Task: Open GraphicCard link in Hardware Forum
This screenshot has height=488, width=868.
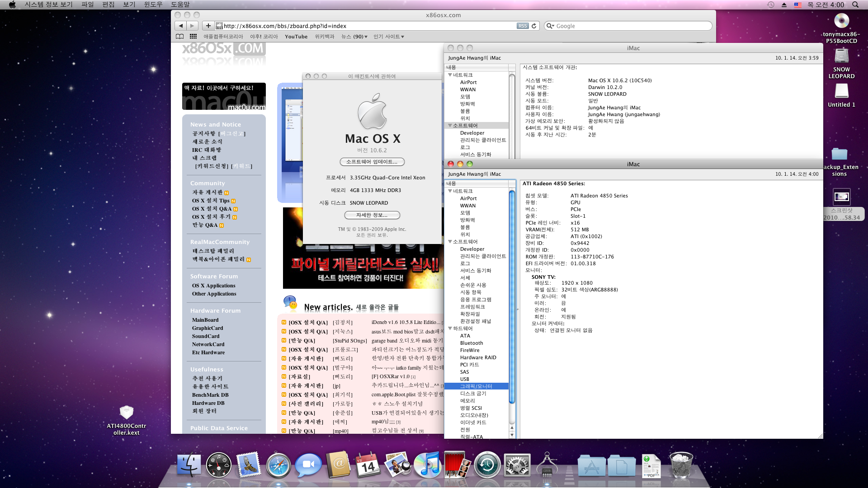Action: pyautogui.click(x=208, y=328)
